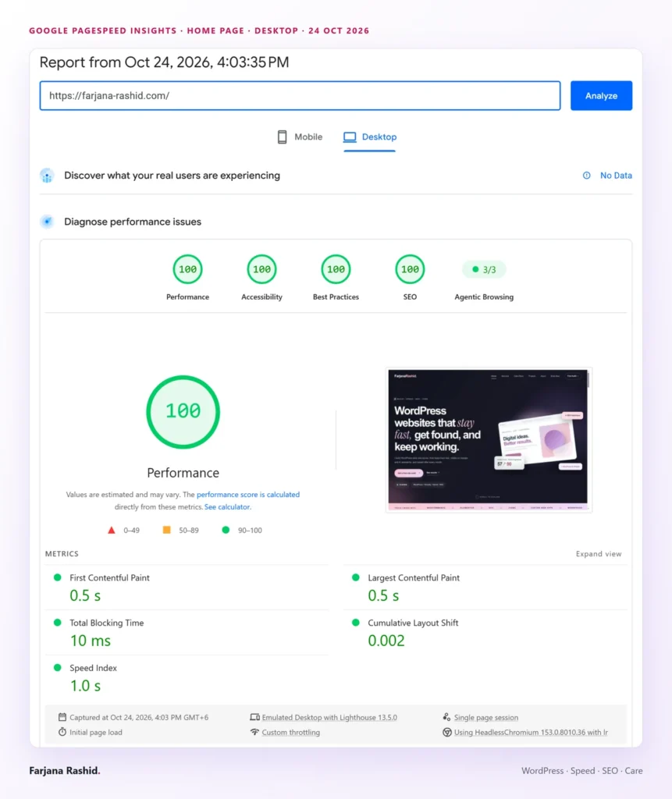Click the Report from Oct 24, 2026 heading
Screen dimensions: 672x799
tap(164, 62)
